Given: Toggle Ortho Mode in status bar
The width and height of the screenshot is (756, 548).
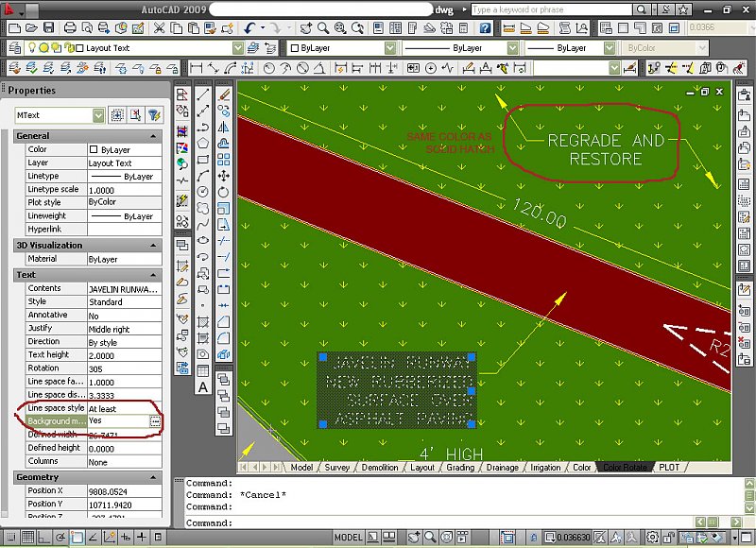Looking at the screenshot, I should tap(43, 537).
